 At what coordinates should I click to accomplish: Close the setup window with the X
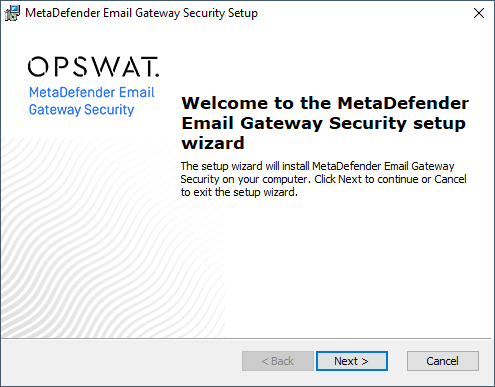[479, 13]
